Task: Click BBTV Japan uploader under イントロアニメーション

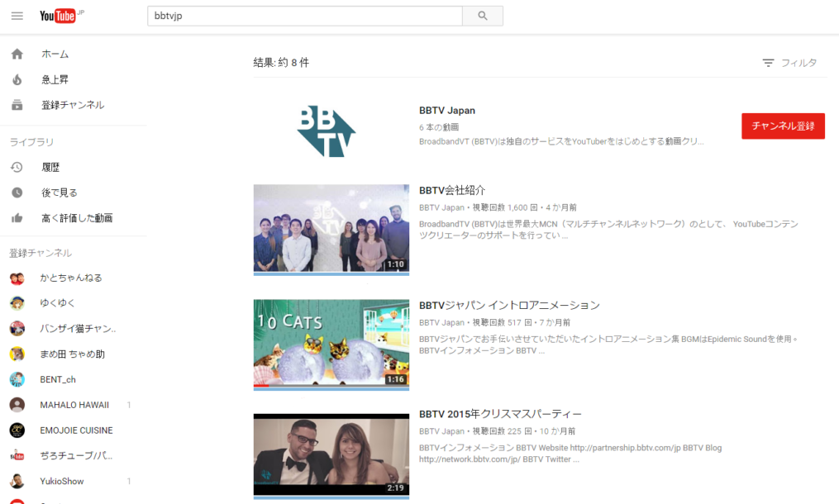Action: point(442,322)
